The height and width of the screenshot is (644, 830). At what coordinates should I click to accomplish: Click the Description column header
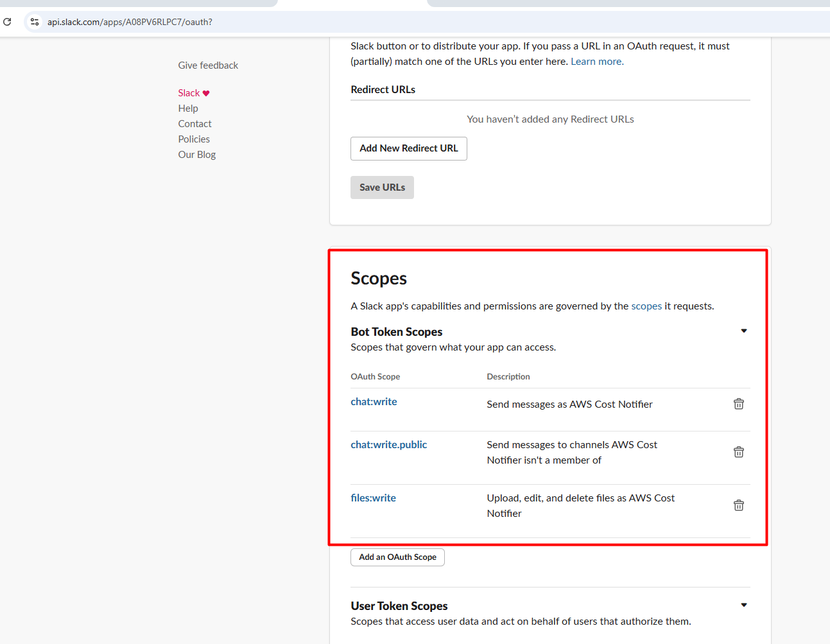[508, 377]
